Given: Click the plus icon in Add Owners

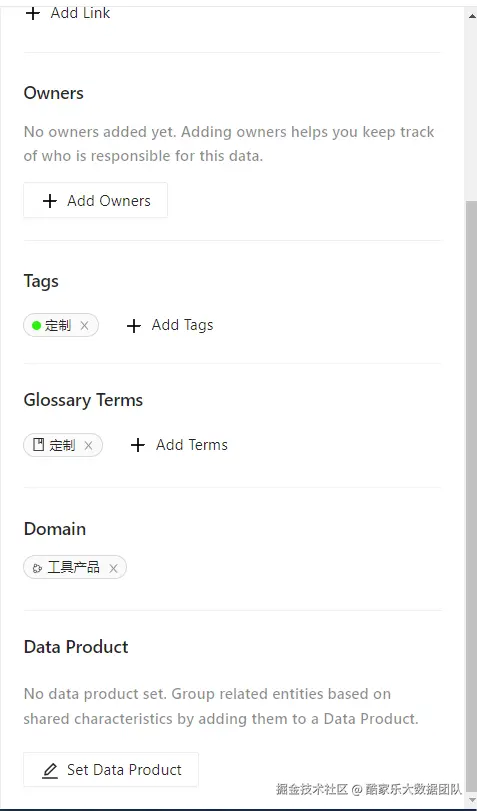Looking at the screenshot, I should click(50, 201).
